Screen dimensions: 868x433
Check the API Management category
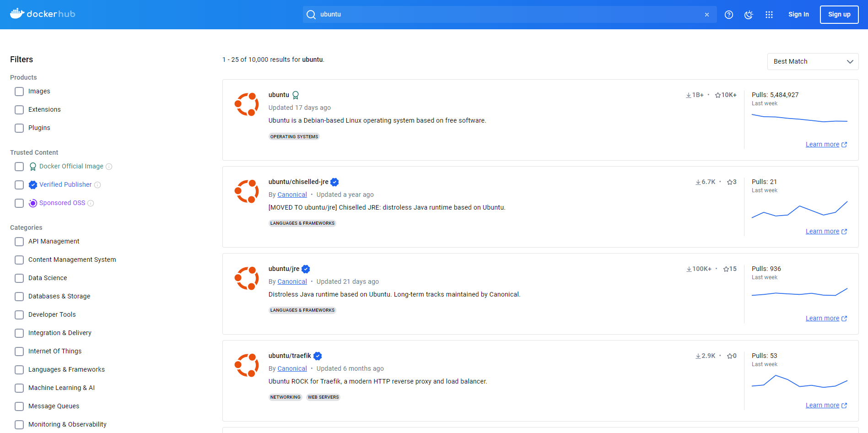(x=19, y=242)
